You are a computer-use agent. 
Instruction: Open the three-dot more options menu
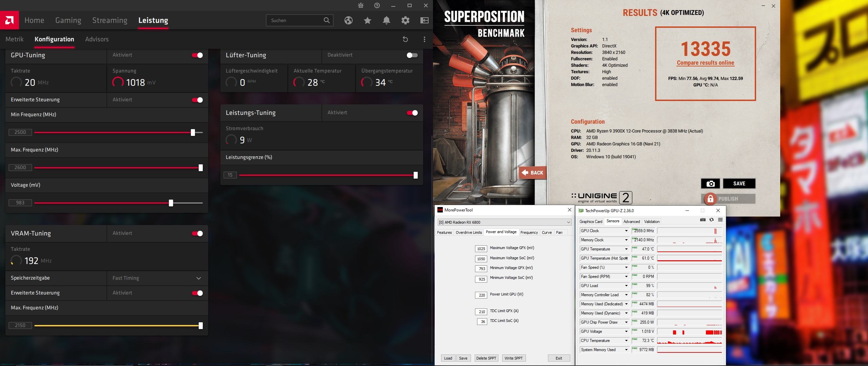[425, 39]
